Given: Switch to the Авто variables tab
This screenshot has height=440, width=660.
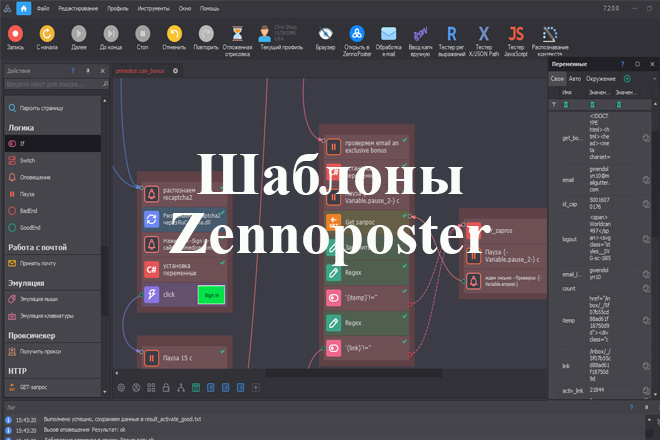Looking at the screenshot, I should pos(575,79).
